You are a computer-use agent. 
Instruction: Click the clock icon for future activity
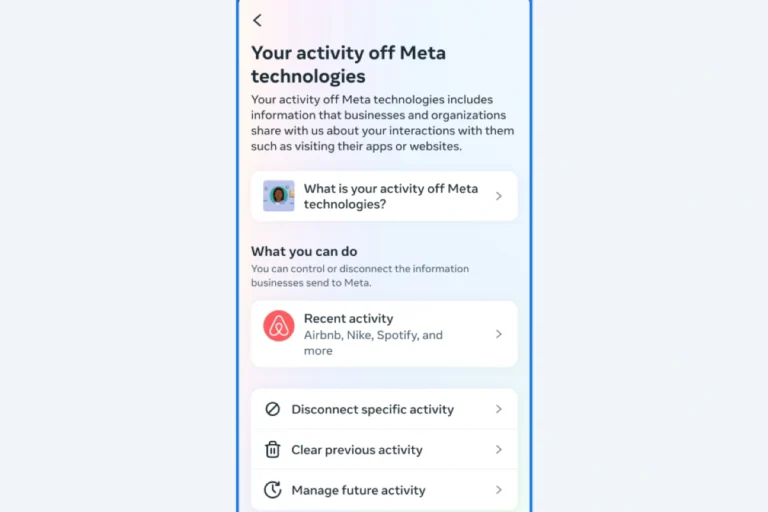272,490
